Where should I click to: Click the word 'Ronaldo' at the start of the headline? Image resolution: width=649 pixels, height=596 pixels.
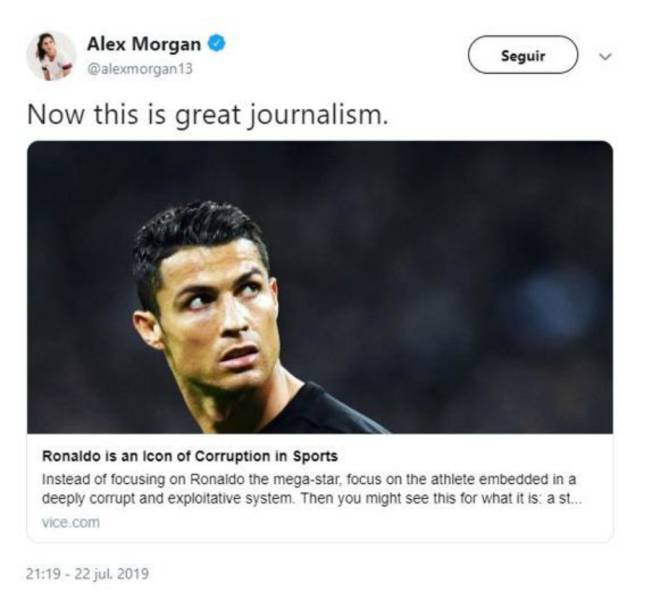[67, 457]
